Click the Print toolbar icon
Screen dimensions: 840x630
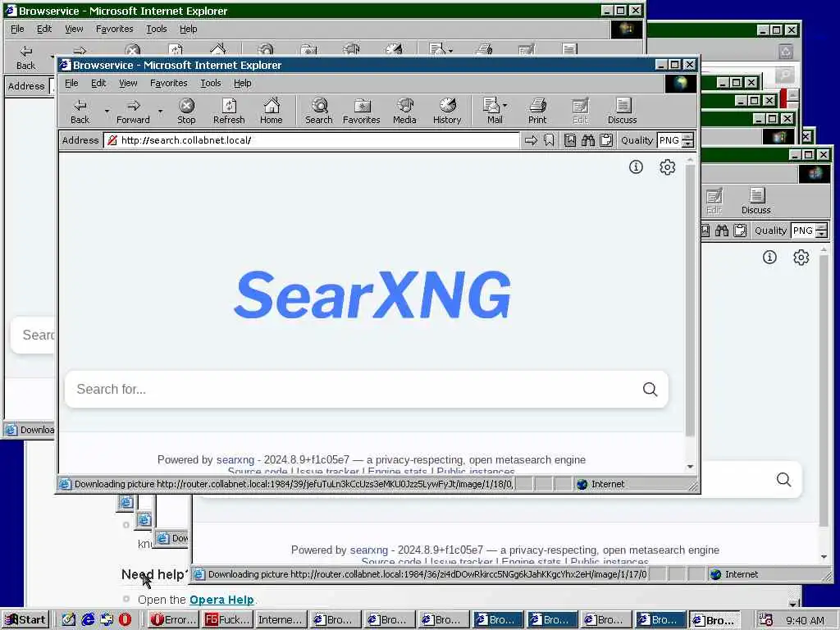click(537, 111)
